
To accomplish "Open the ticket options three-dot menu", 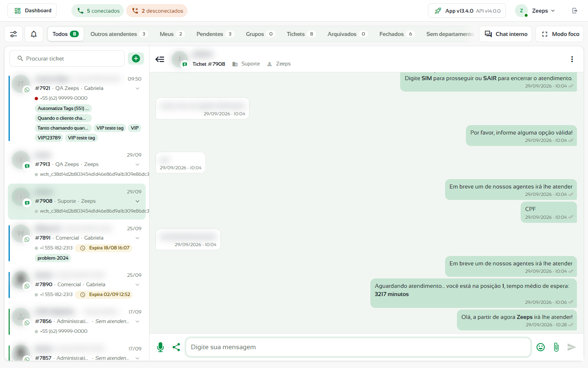I will (572, 59).
